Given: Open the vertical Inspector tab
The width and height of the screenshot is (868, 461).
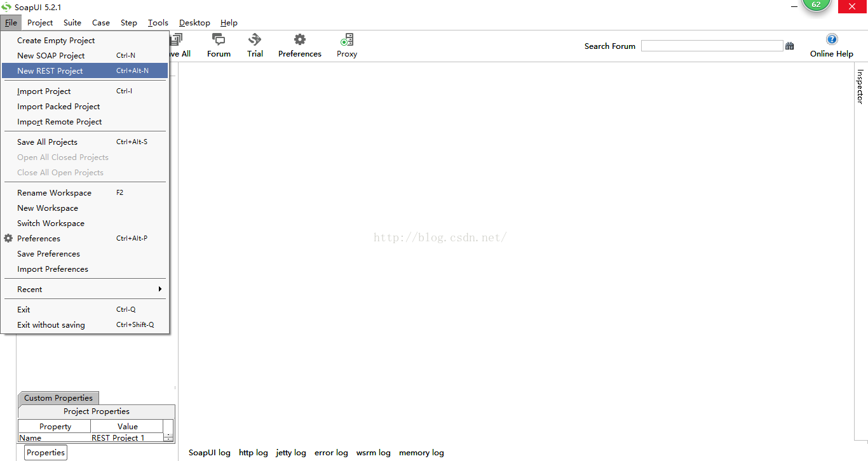Looking at the screenshot, I should tap(860, 86).
